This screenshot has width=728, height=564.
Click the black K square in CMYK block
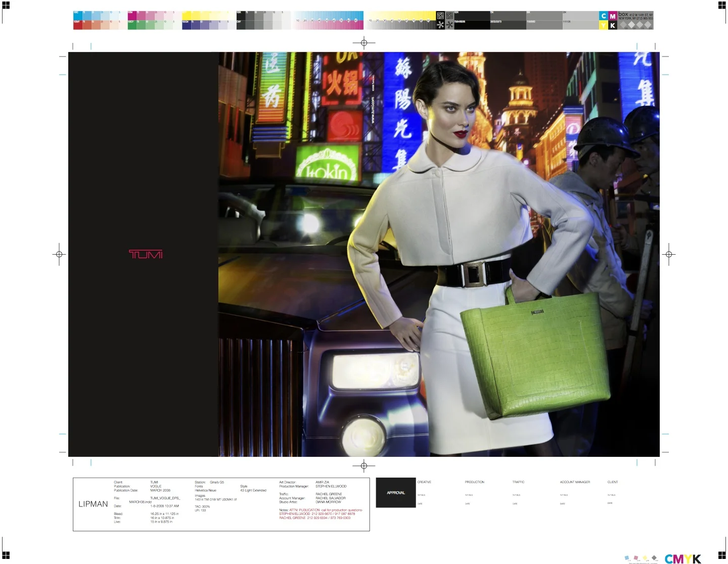pos(613,25)
